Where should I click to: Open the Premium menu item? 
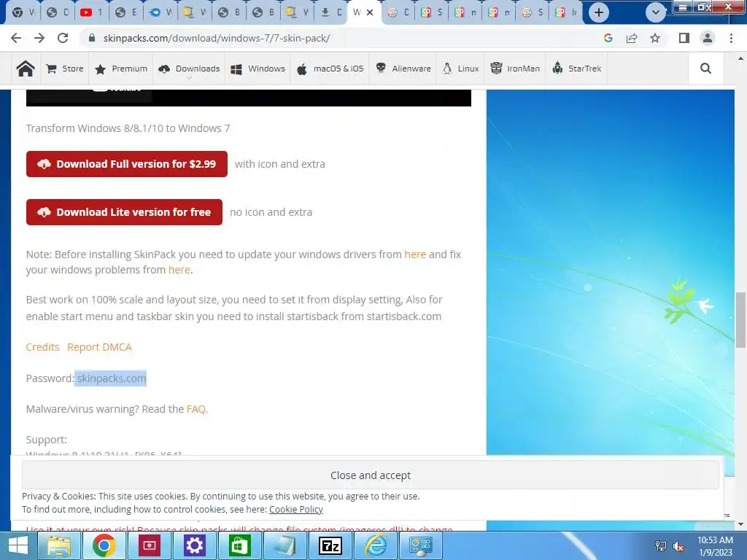121,69
